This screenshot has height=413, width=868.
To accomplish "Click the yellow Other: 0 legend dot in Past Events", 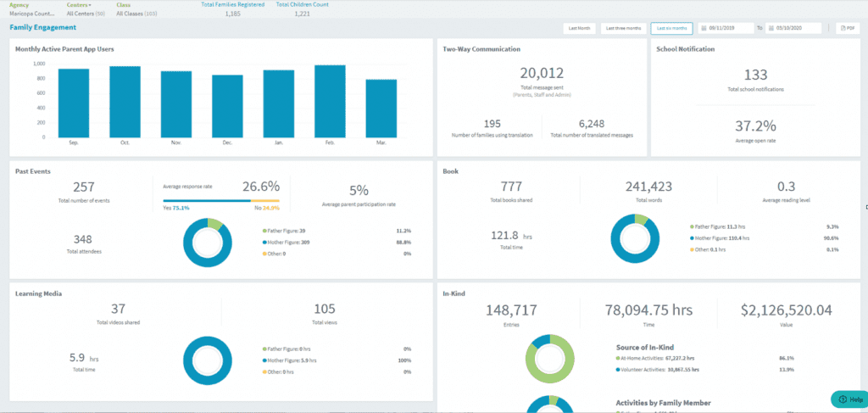I will coord(264,254).
